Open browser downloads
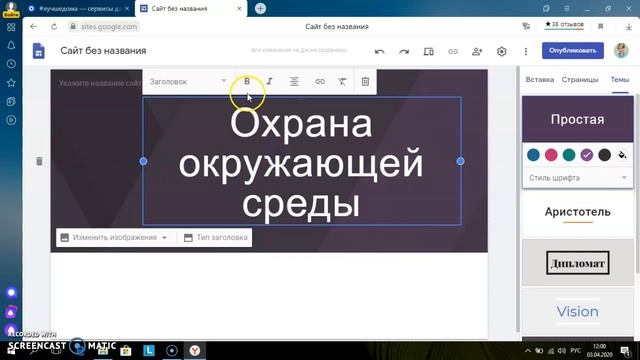640x360 pixels. [x=629, y=27]
